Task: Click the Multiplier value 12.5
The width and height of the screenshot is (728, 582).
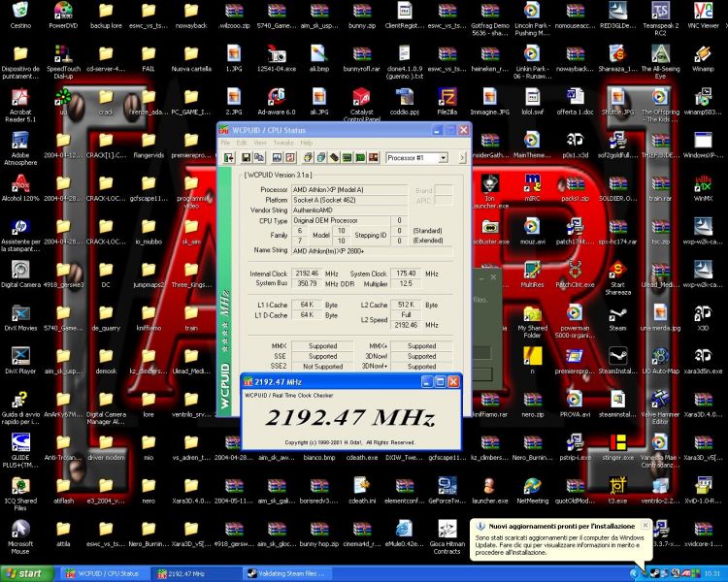Action: [406, 283]
